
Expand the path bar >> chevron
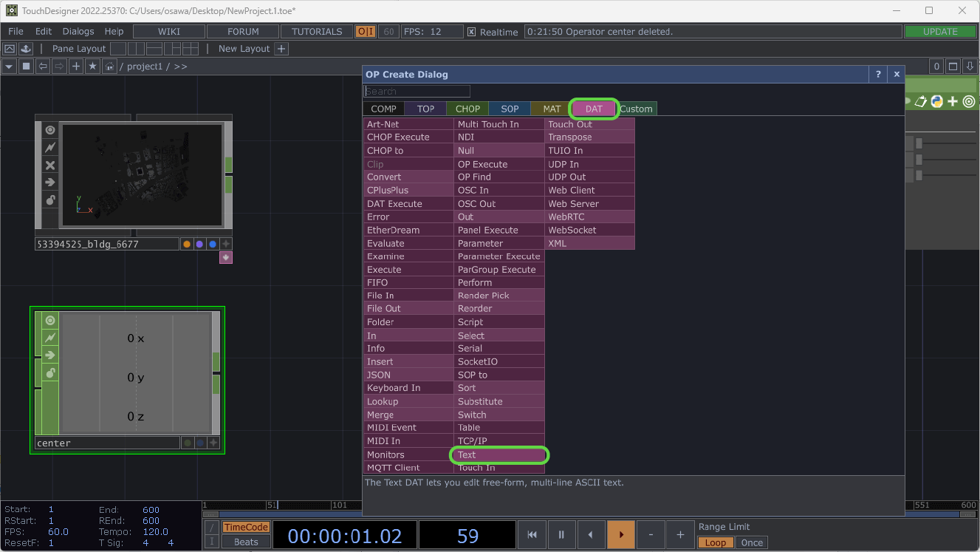click(180, 67)
